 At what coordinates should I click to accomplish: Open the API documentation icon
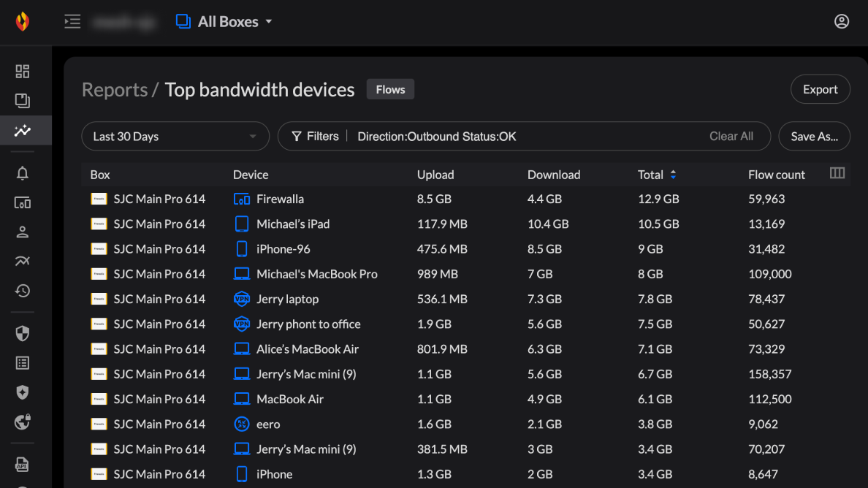click(22, 465)
